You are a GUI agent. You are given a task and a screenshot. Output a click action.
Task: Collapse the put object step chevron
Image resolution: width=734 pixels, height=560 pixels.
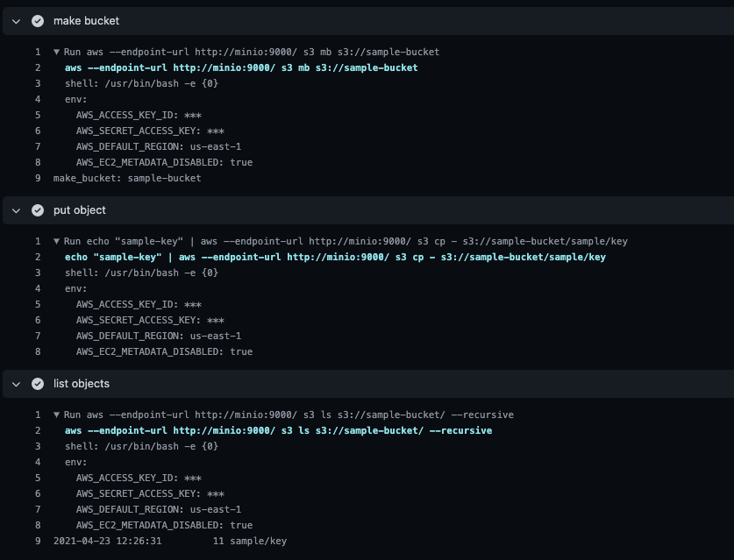(17, 210)
